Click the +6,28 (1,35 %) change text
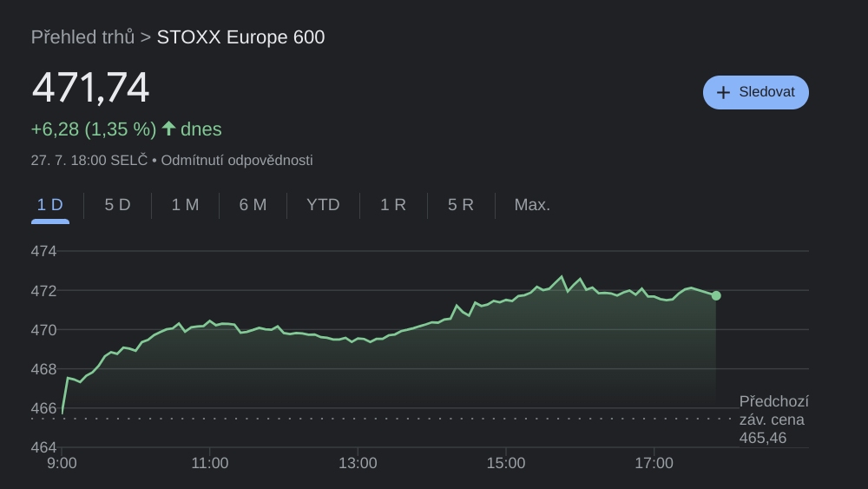Screen dimensions: 868x489 94,129
